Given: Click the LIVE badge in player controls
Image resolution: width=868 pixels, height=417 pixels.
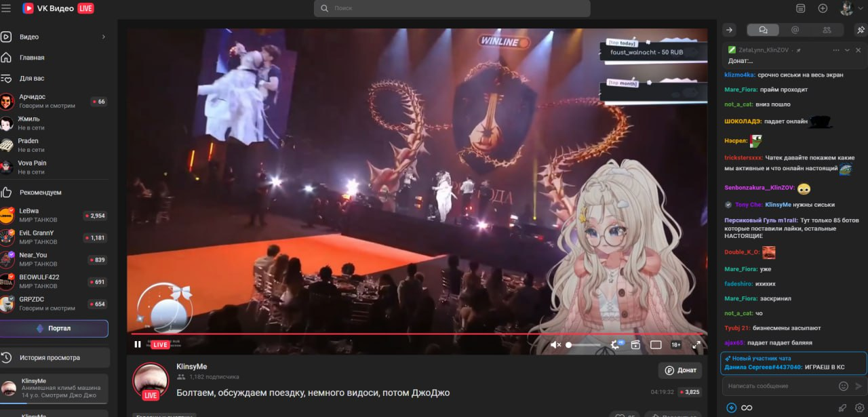Looking at the screenshot, I should (160, 344).
